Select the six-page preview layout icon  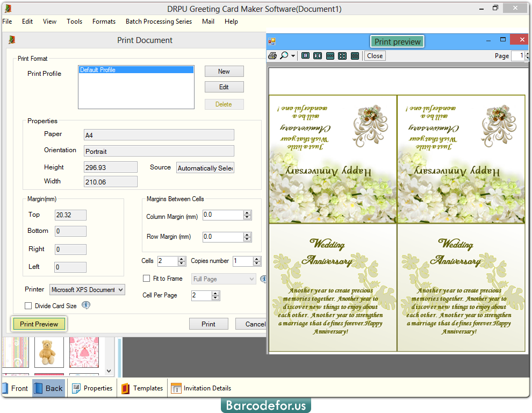point(355,55)
